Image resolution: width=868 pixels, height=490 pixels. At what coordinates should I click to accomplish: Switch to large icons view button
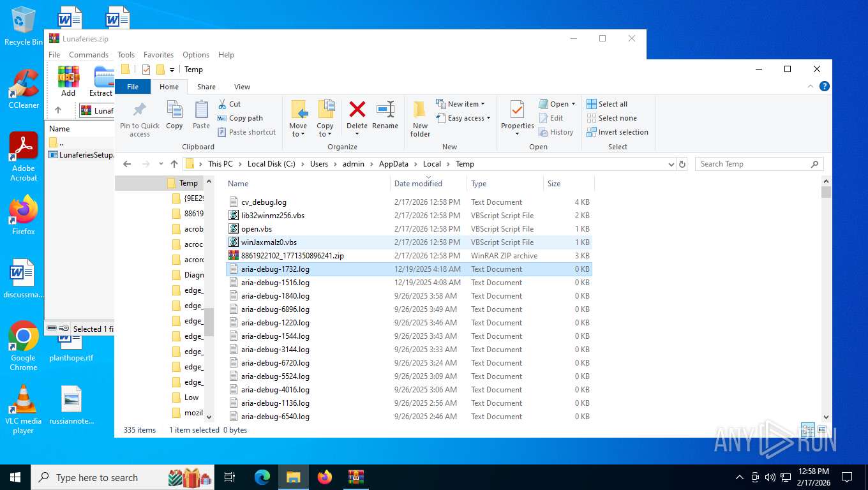pyautogui.click(x=822, y=430)
